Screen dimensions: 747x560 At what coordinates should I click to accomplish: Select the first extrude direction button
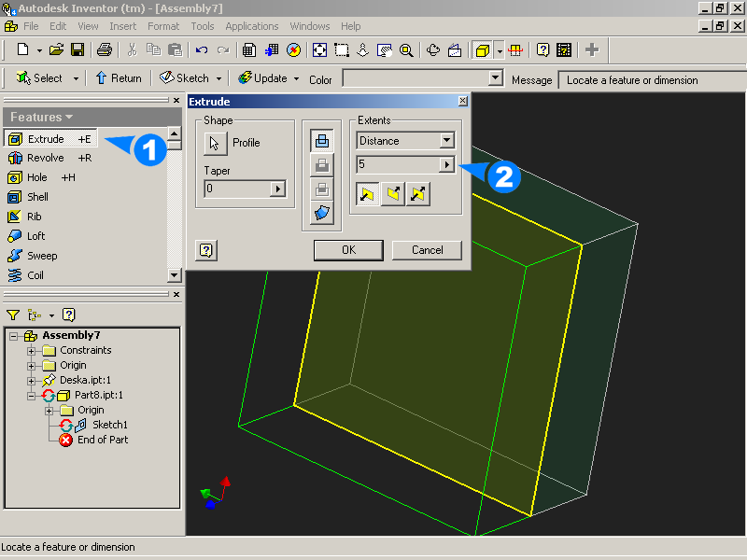coord(367,194)
